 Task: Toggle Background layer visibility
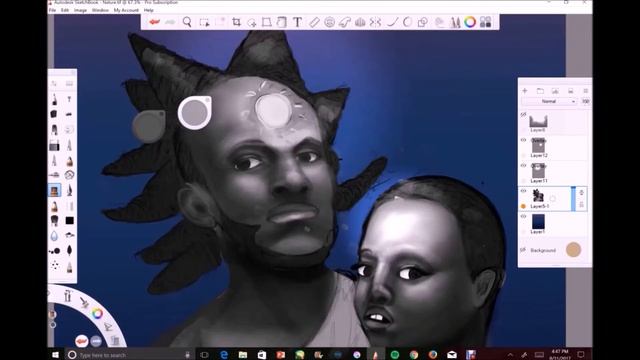tap(523, 250)
